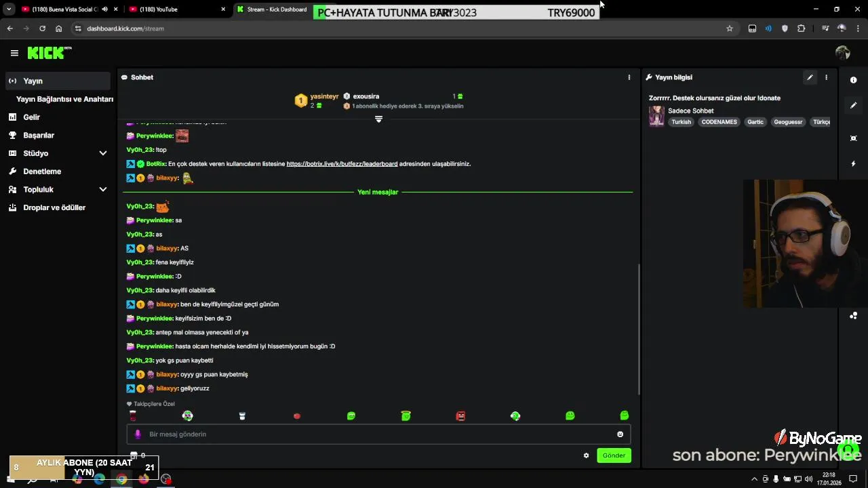Click the yasinteyr top gifter name
Screen dimensions: 868x488
[x=324, y=96]
